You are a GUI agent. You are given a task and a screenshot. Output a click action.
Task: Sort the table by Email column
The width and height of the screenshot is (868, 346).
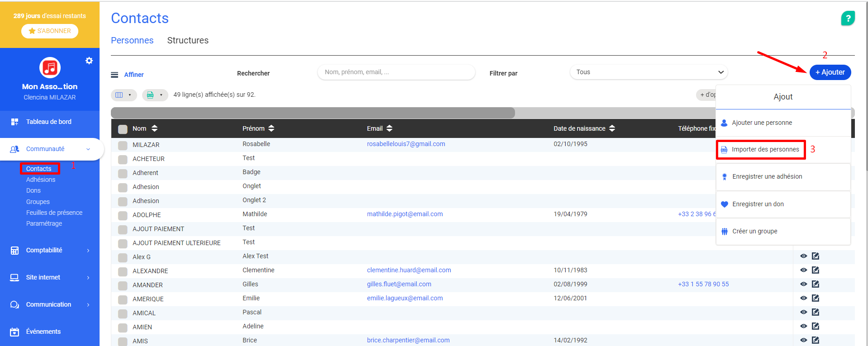(389, 128)
